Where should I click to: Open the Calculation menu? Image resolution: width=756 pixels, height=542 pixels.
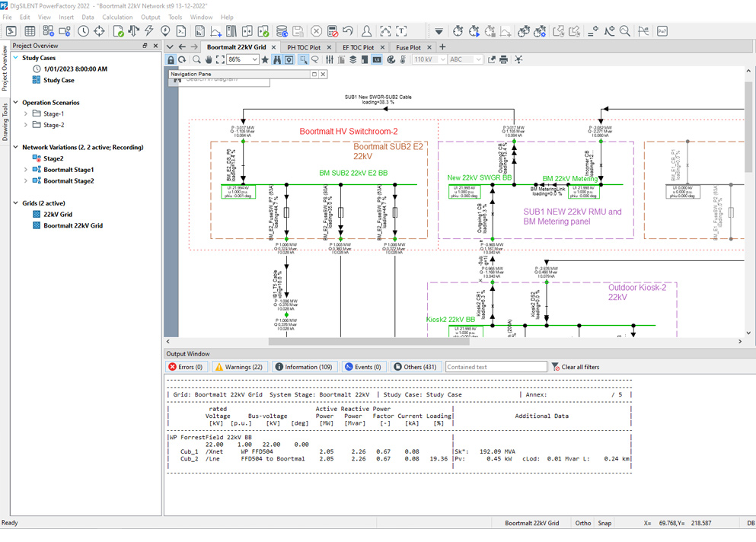tap(116, 17)
